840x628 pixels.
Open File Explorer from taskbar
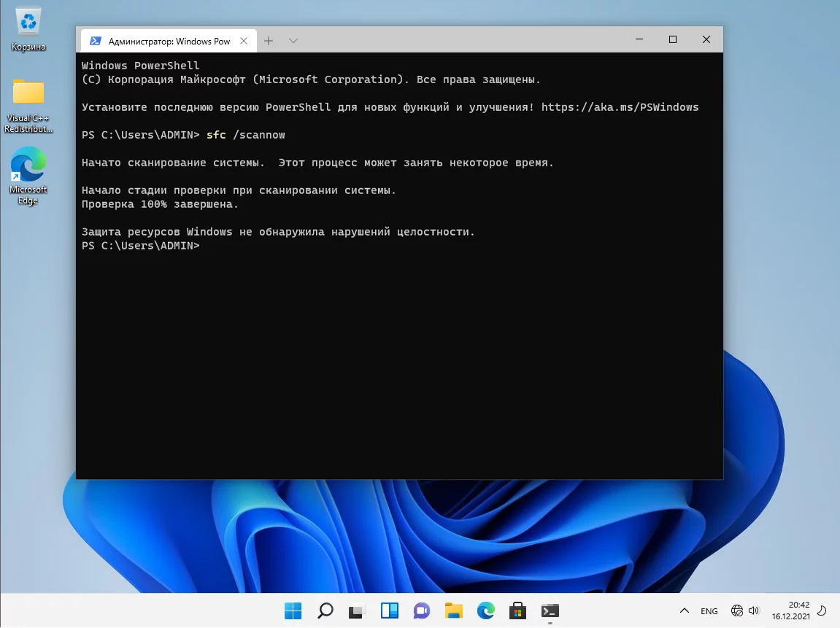click(454, 610)
